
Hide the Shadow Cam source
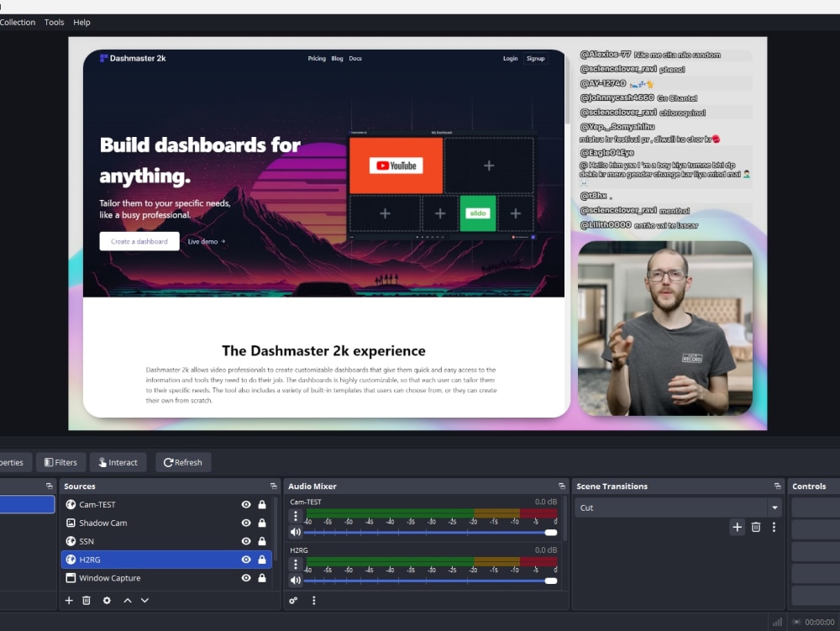tap(246, 523)
